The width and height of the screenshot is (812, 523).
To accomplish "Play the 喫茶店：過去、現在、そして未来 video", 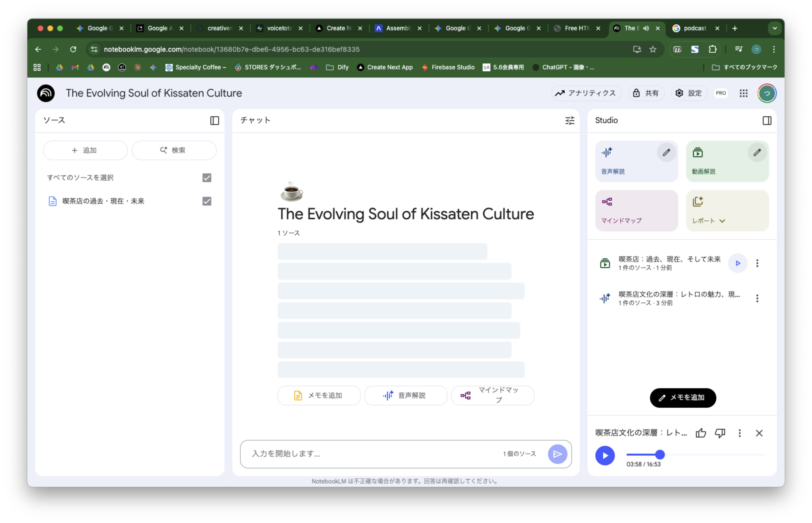I will coord(738,263).
